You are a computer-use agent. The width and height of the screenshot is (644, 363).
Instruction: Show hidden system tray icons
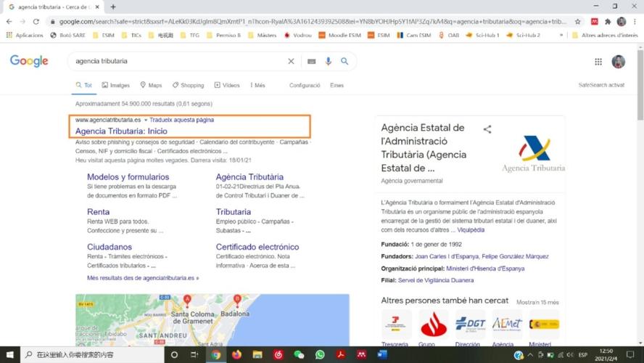tap(530, 354)
